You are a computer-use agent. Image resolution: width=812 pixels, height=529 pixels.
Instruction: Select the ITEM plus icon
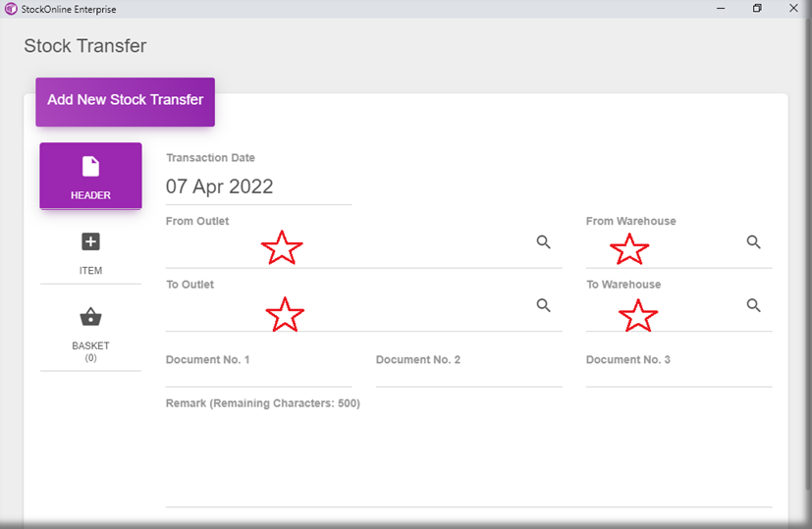click(90, 242)
